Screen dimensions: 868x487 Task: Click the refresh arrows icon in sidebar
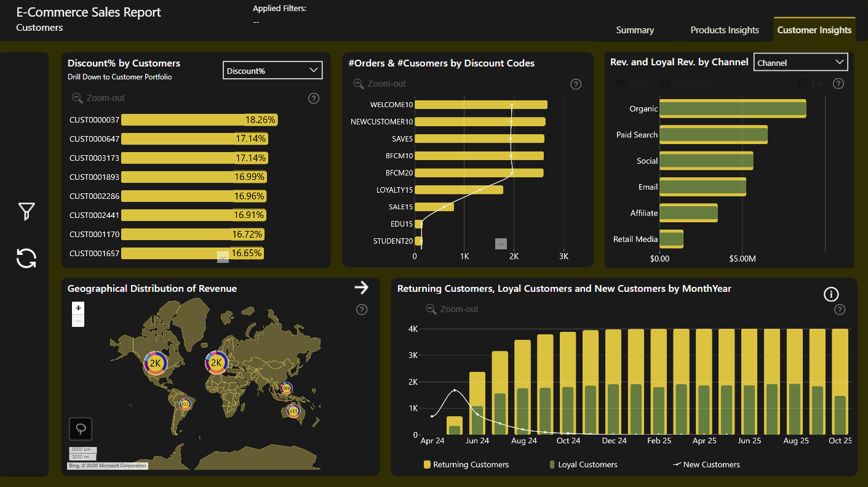coord(26,259)
